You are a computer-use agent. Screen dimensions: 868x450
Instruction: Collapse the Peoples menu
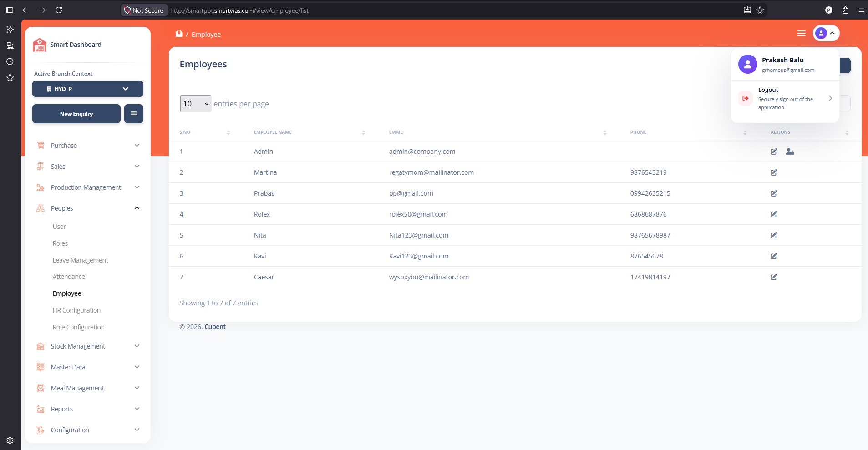(88, 208)
